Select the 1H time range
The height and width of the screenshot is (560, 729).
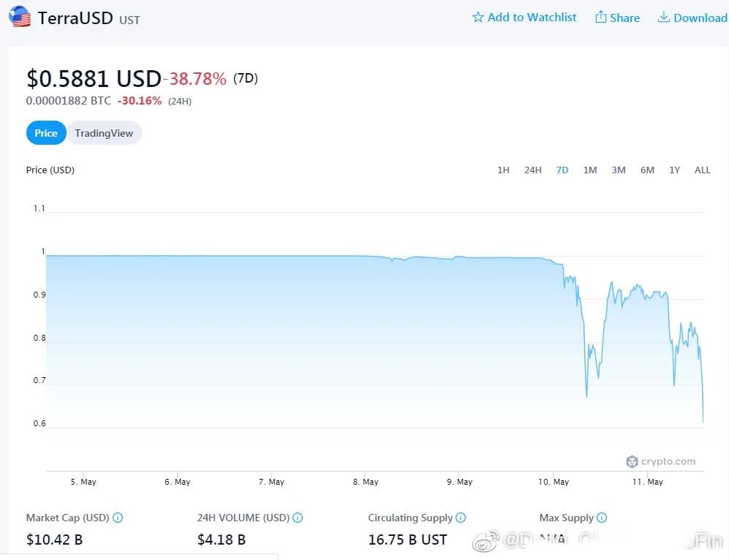(x=503, y=170)
